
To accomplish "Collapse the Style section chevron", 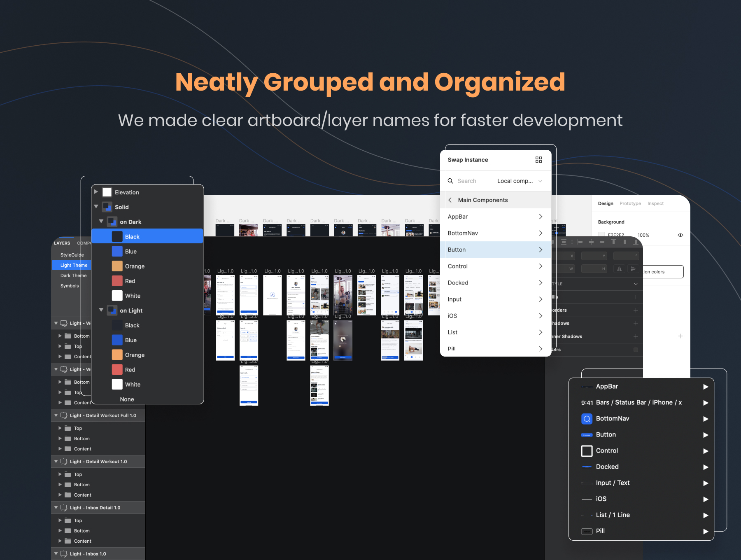I will point(636,284).
